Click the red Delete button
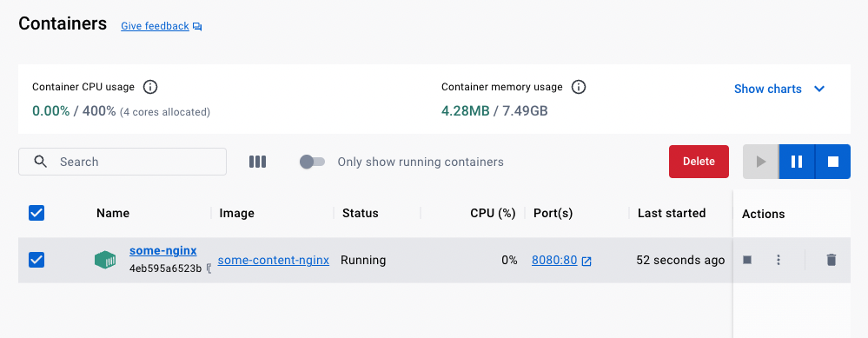 pyautogui.click(x=699, y=162)
